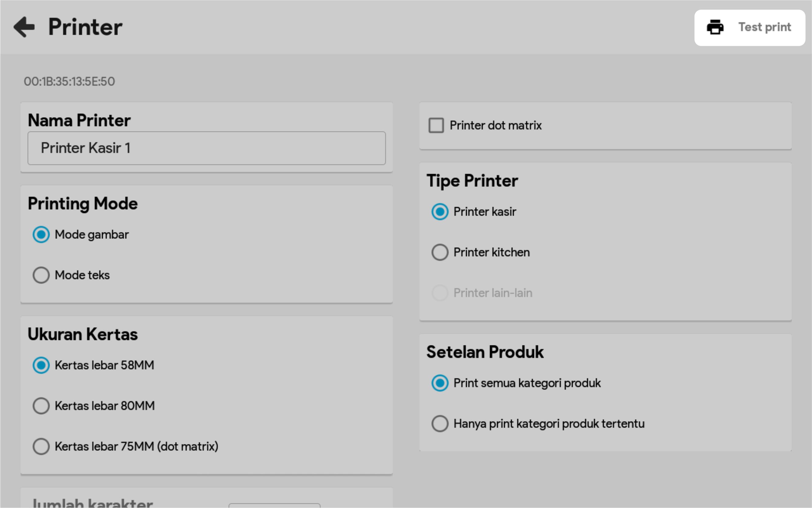812x508 pixels.
Task: Choose Print semua kategori produk
Action: click(440, 383)
